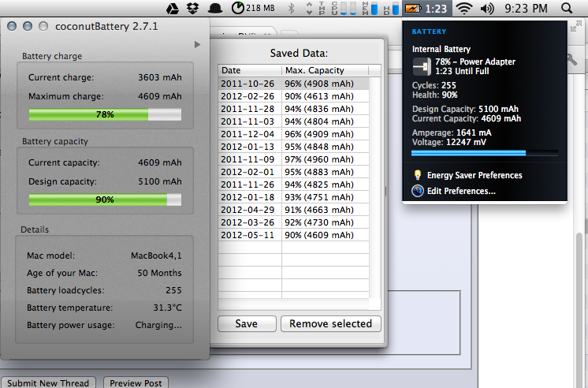Select the 2012-02-26 row
The image size is (588, 388).
coord(294,96)
